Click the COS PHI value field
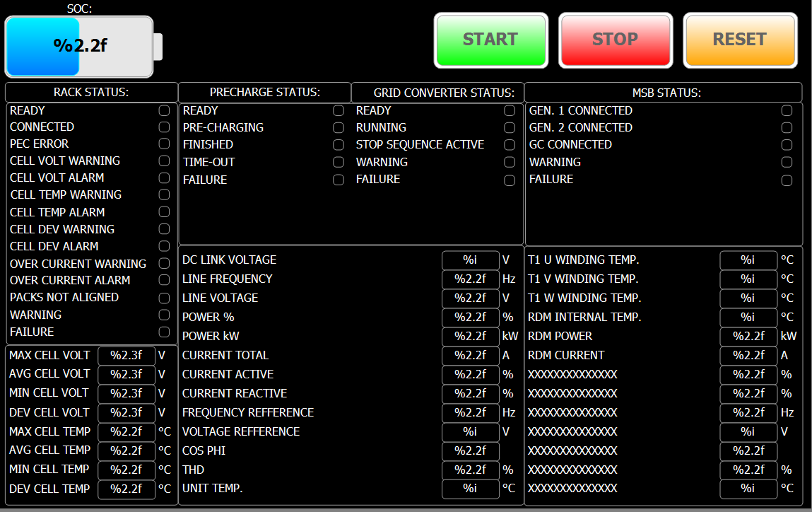 470,451
